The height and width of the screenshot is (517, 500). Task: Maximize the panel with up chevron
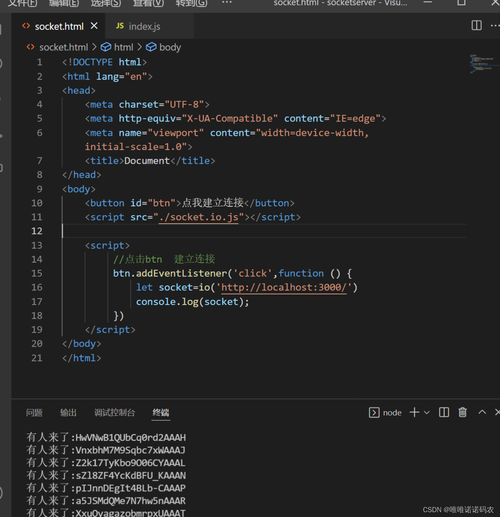482,412
